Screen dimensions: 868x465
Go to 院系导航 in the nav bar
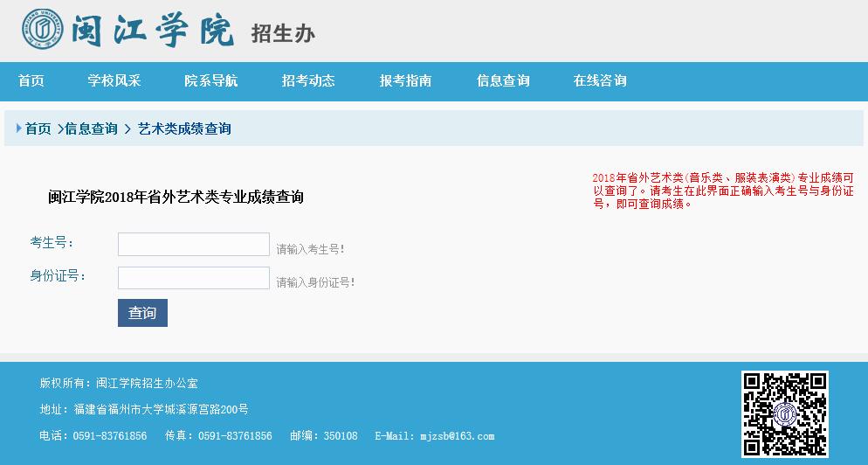click(x=211, y=81)
